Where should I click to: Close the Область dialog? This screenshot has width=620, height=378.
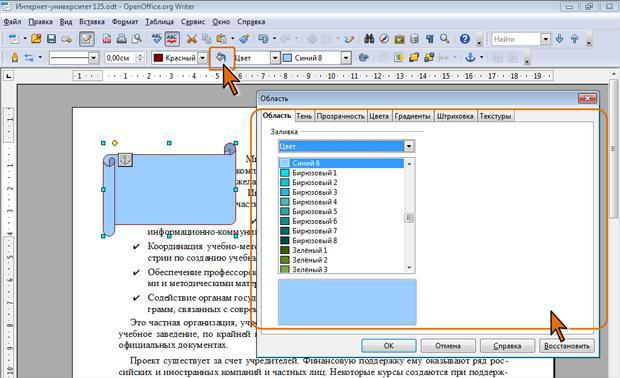click(588, 98)
